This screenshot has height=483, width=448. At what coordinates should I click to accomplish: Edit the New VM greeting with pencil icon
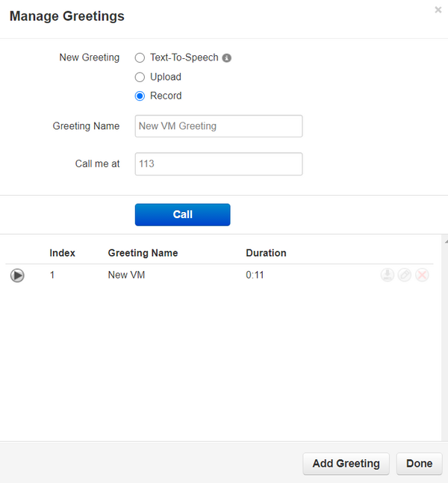[405, 275]
